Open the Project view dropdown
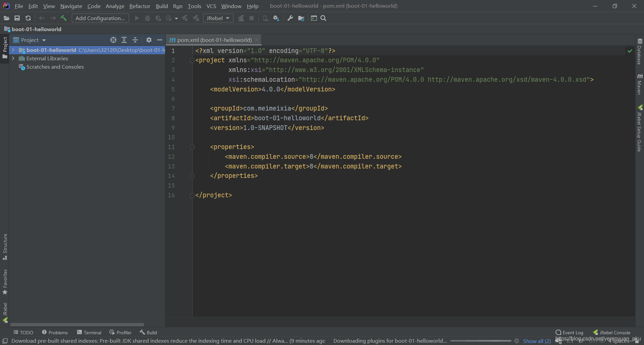Image resolution: width=644 pixels, height=345 pixels. pos(30,40)
